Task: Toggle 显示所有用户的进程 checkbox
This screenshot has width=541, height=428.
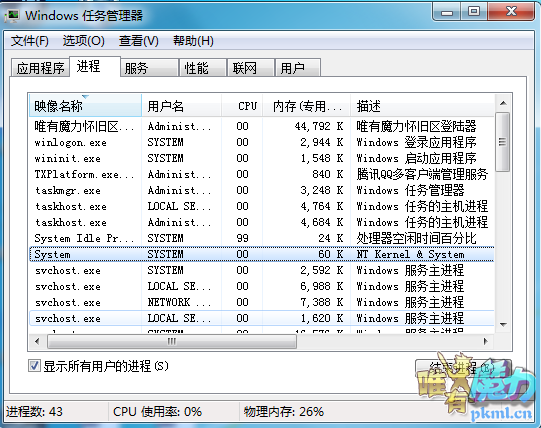Action: coord(34,366)
